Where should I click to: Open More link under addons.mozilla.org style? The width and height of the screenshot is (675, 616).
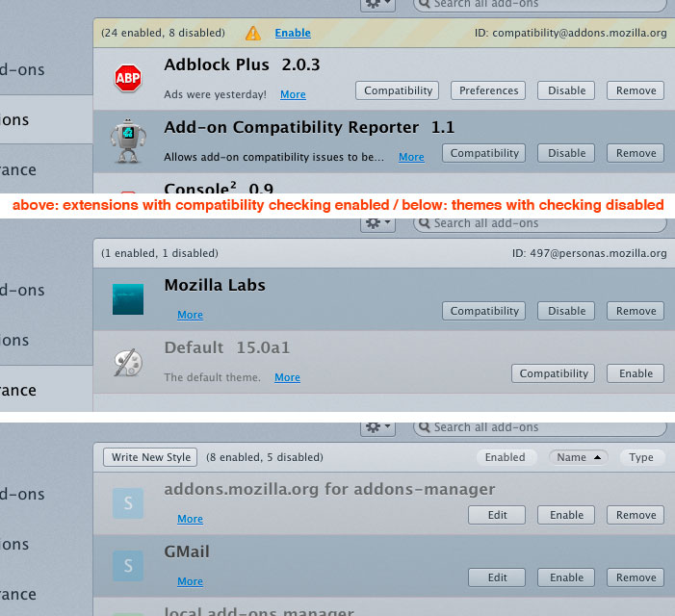(190, 519)
